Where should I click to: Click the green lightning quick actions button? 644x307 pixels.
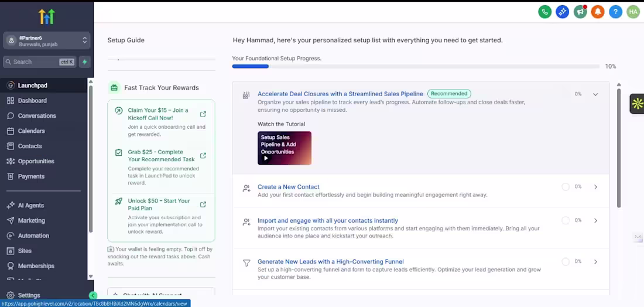pos(85,62)
